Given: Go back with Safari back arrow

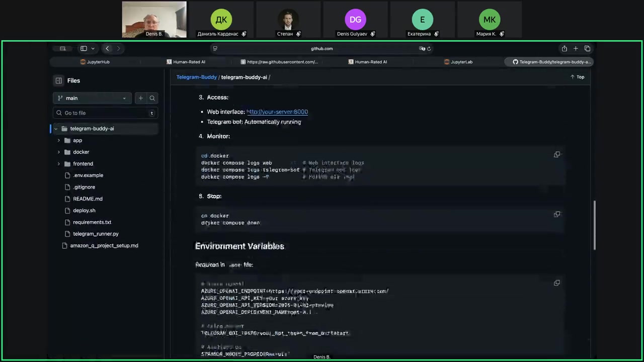Looking at the screenshot, I should 107,49.
